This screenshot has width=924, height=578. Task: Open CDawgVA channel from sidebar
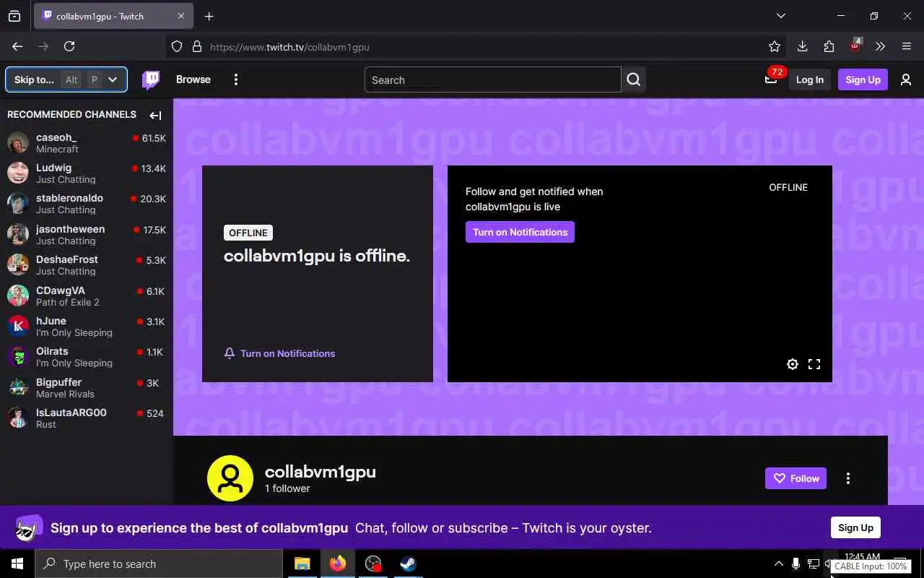click(x=87, y=296)
